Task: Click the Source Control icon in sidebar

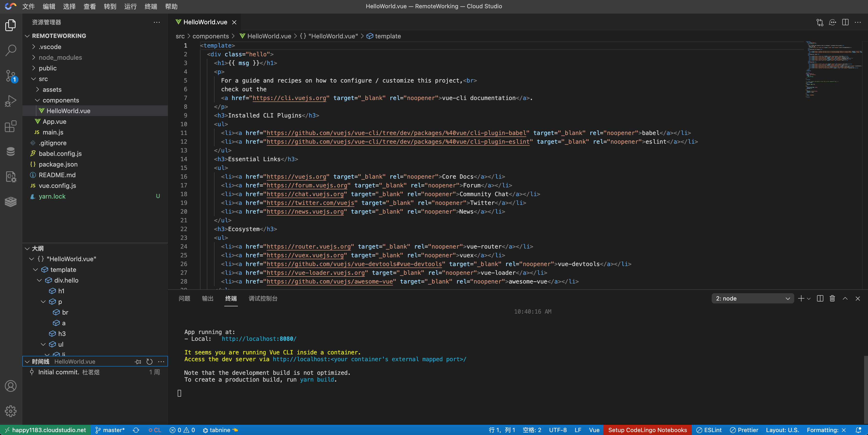Action: coord(12,75)
